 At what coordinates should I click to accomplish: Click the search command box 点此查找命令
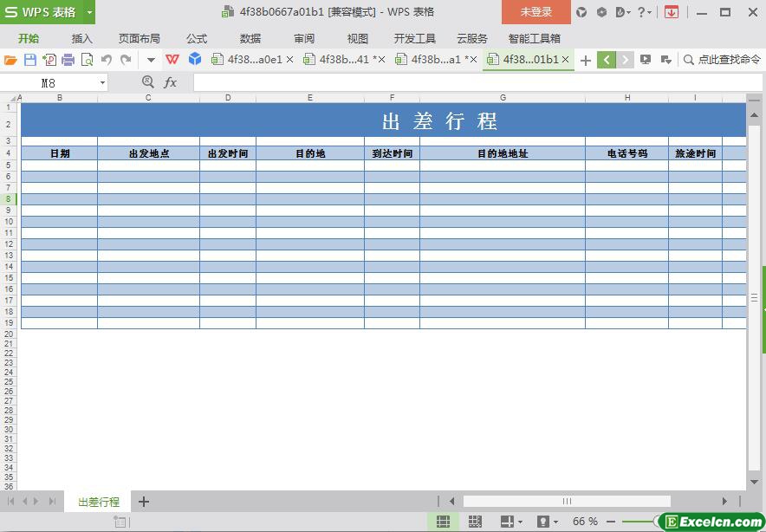coord(722,60)
